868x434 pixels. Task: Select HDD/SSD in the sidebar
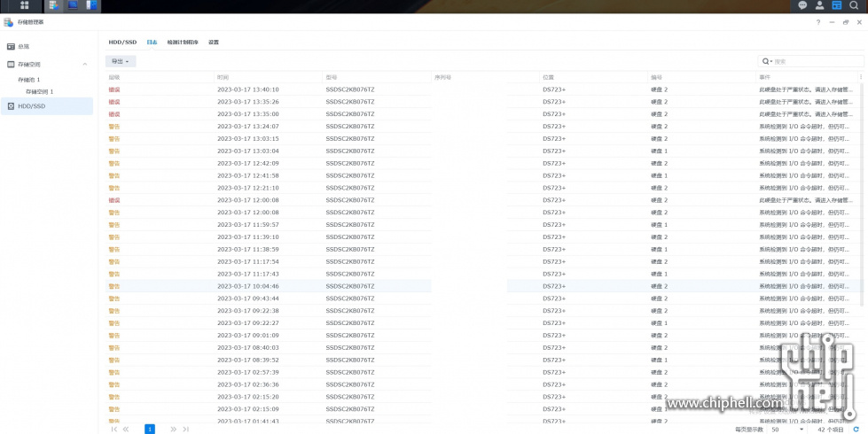[x=47, y=106]
